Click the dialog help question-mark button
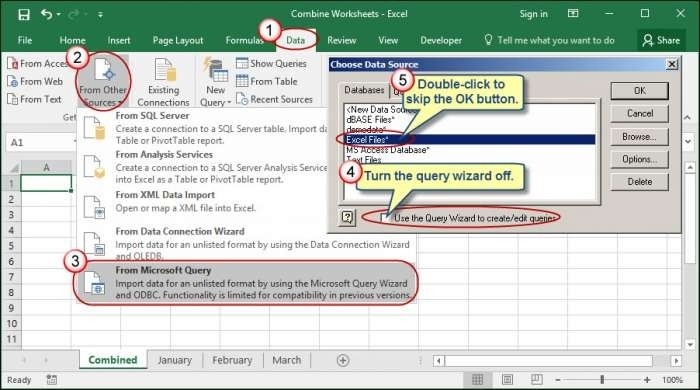Viewport: 700px width, 390px height. pyautogui.click(x=347, y=217)
